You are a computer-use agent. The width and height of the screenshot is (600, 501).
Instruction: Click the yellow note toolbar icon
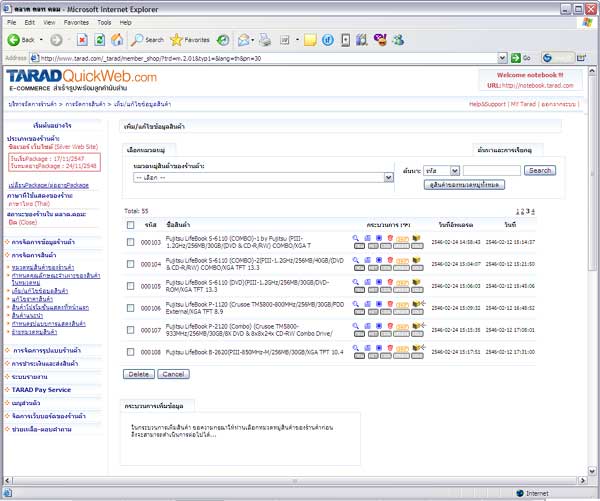click(310, 40)
